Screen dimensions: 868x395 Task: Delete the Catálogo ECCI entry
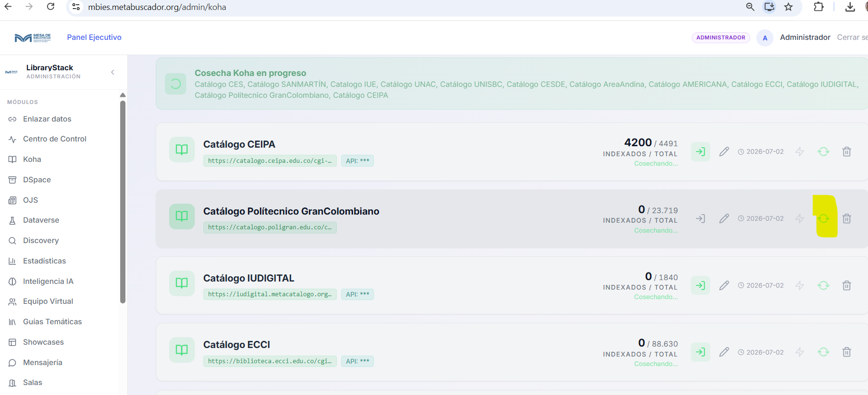(847, 352)
